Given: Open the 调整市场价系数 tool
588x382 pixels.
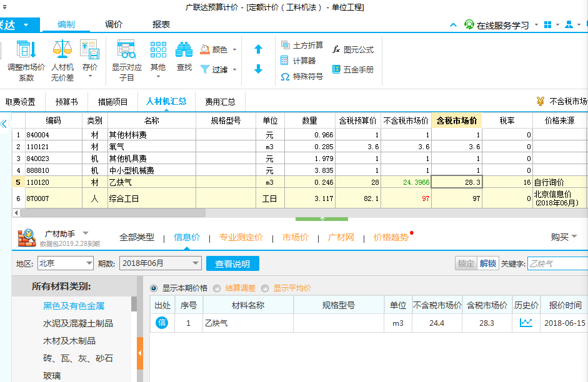Looking at the screenshot, I should (x=26, y=61).
